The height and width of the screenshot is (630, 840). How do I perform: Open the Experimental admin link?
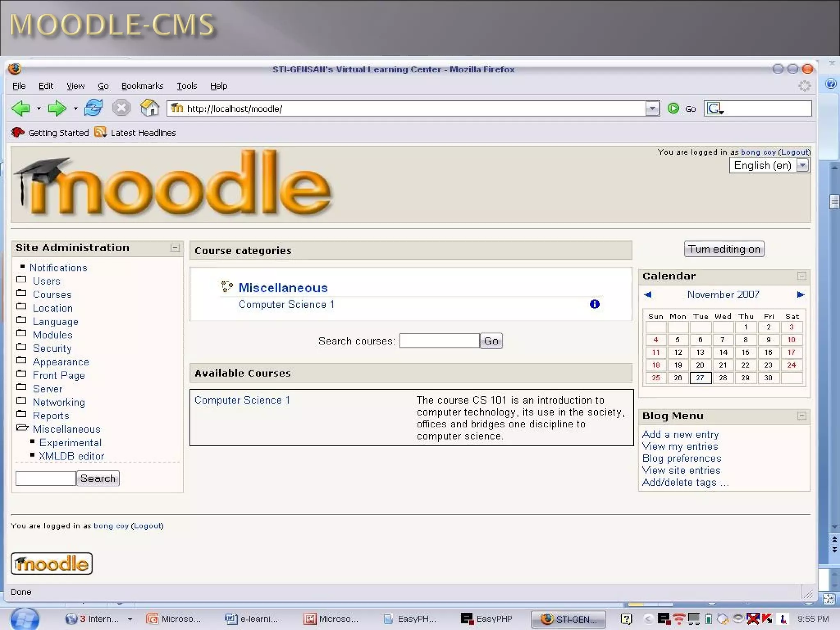70,443
